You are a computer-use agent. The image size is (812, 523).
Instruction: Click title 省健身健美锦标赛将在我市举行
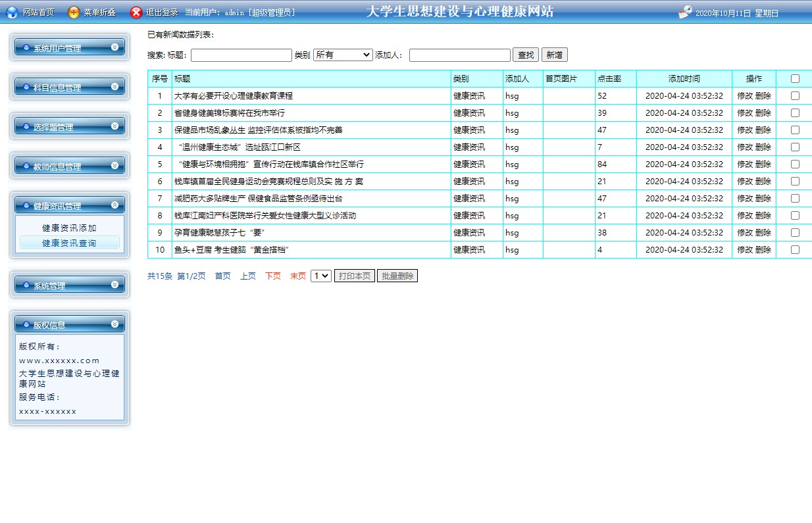click(x=230, y=112)
